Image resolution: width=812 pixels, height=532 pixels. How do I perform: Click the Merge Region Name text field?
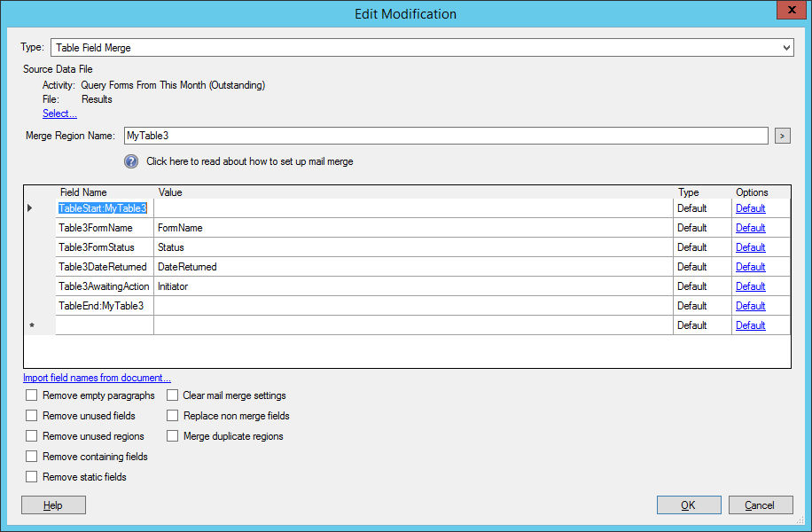[445, 136]
